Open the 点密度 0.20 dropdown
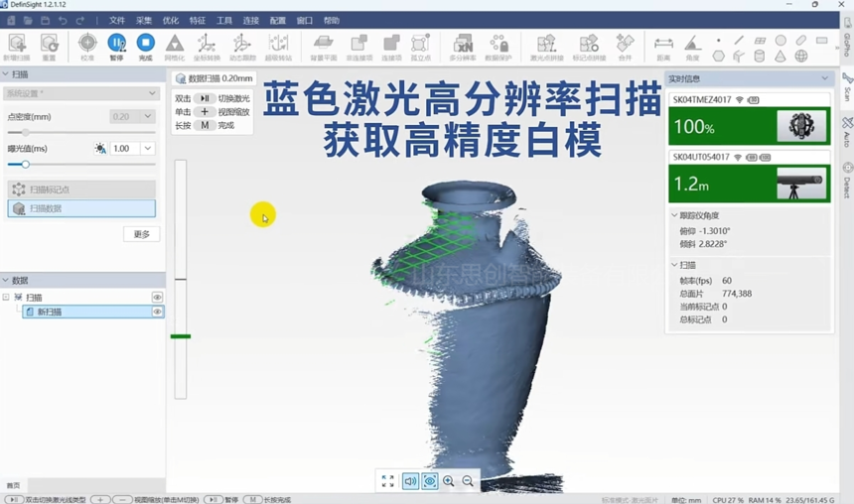 (x=148, y=116)
